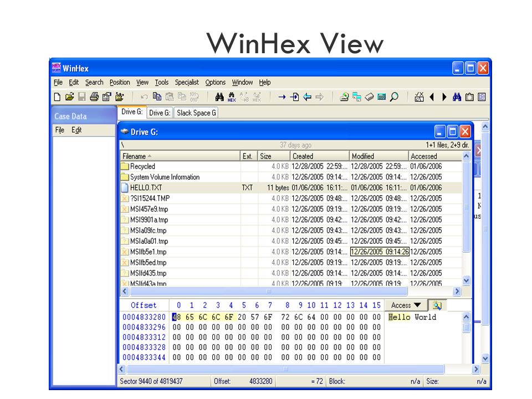Click the Find hex values icon
Viewport: 532px width, 399px height.
[232, 97]
